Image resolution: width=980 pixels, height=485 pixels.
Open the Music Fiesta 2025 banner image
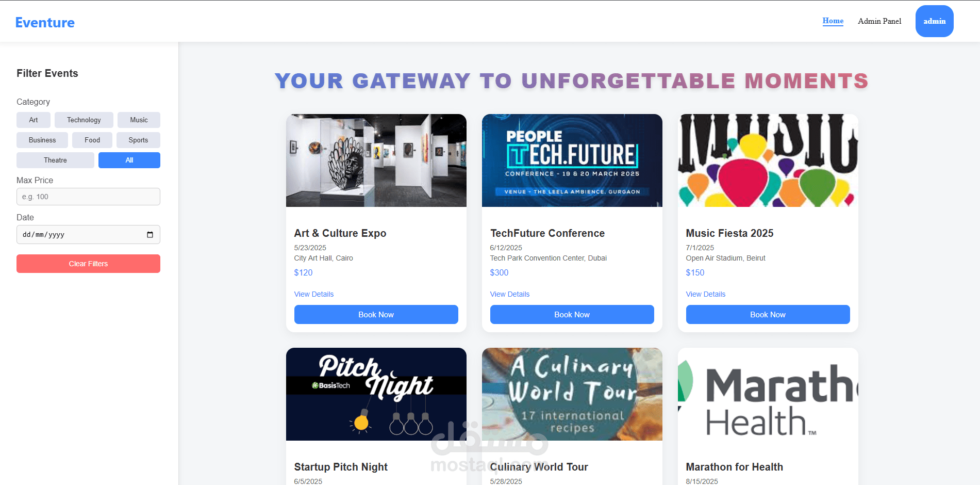768,160
